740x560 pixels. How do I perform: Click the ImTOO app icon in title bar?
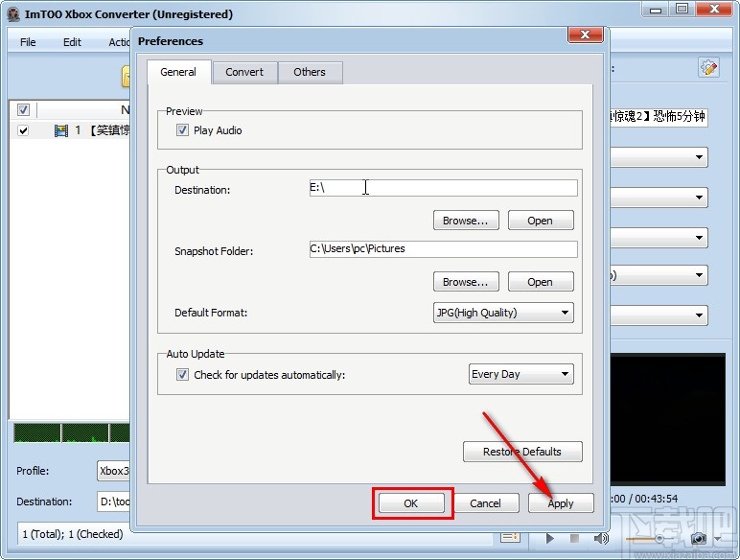13,14
